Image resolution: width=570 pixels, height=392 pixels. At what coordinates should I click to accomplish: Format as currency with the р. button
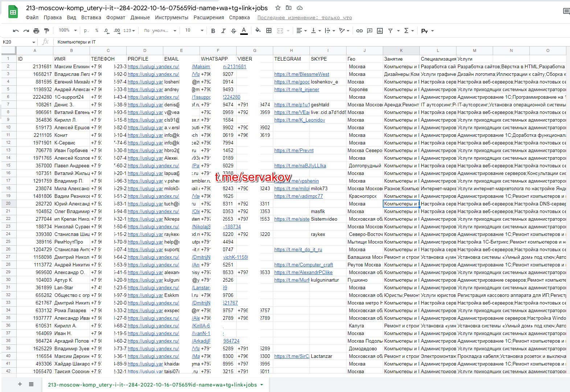pyautogui.click(x=86, y=31)
